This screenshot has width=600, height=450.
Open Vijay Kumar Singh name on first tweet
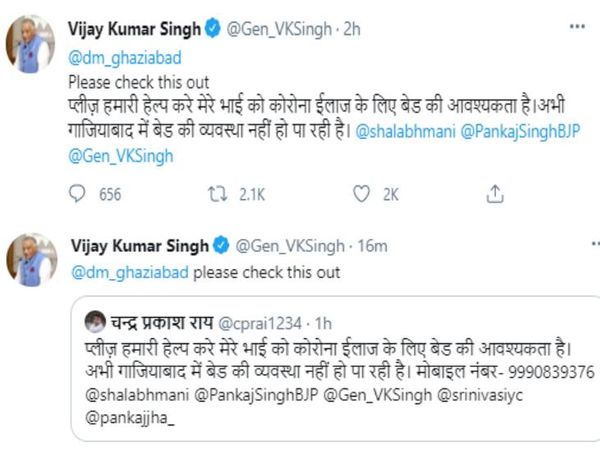pyautogui.click(x=139, y=30)
